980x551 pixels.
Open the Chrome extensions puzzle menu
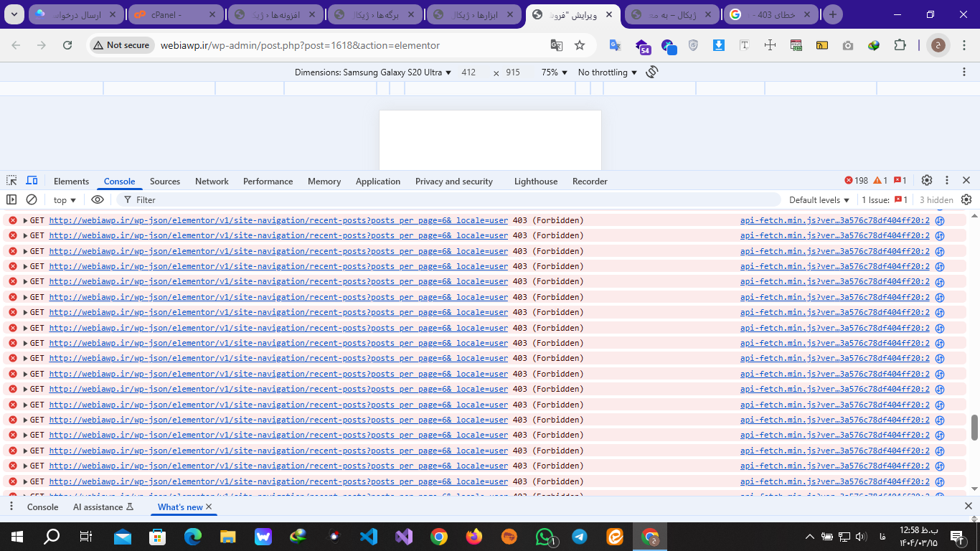click(x=900, y=45)
